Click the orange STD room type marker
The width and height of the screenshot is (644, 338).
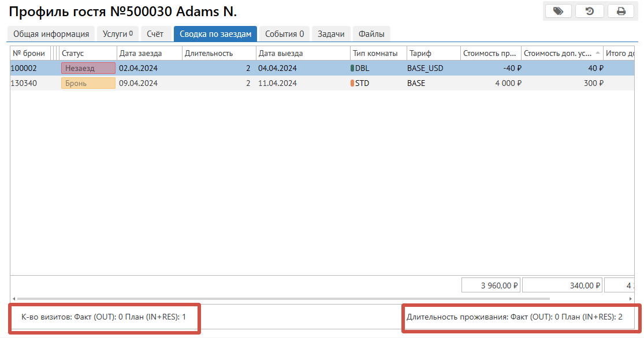[352, 83]
